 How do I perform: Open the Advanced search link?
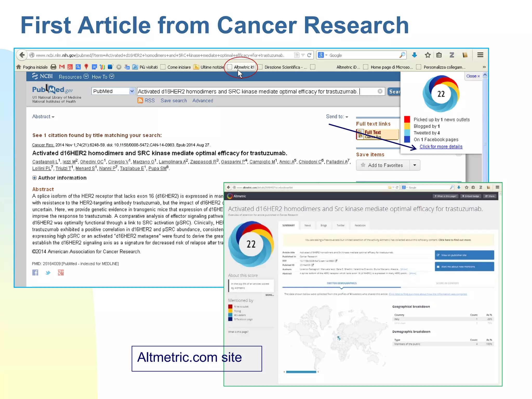[203, 101]
